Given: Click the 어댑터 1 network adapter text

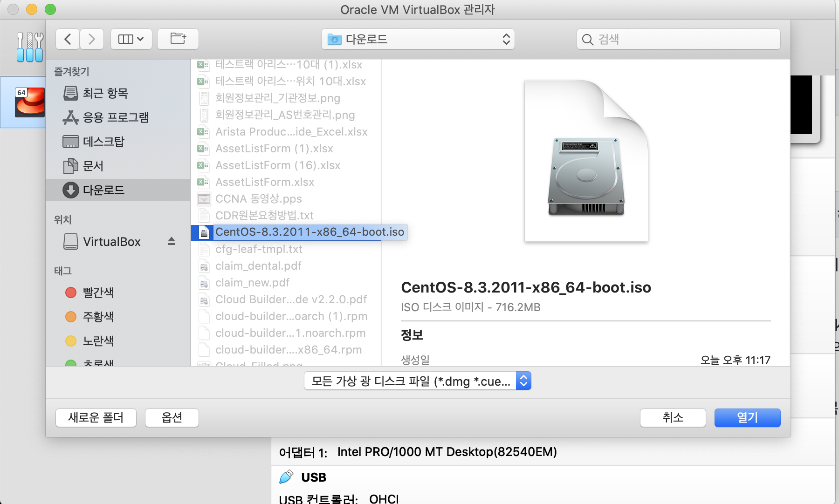Looking at the screenshot, I should [x=418, y=452].
